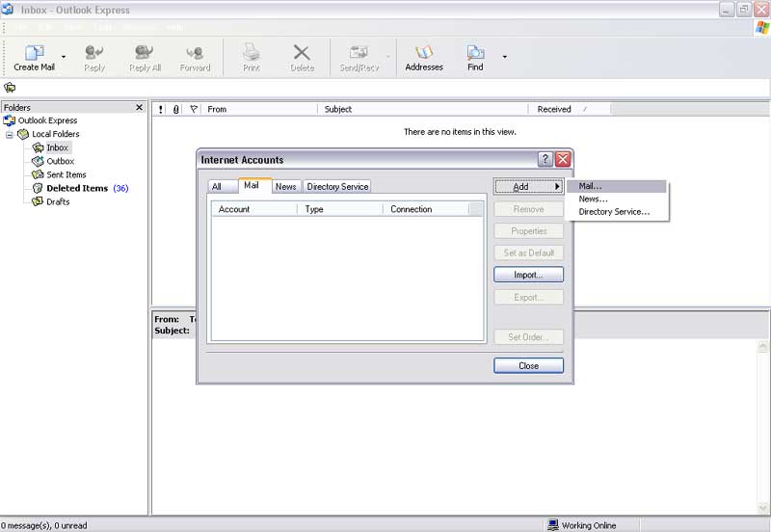Click the Outlook Express title bar icon
771x532 pixels.
point(8,10)
